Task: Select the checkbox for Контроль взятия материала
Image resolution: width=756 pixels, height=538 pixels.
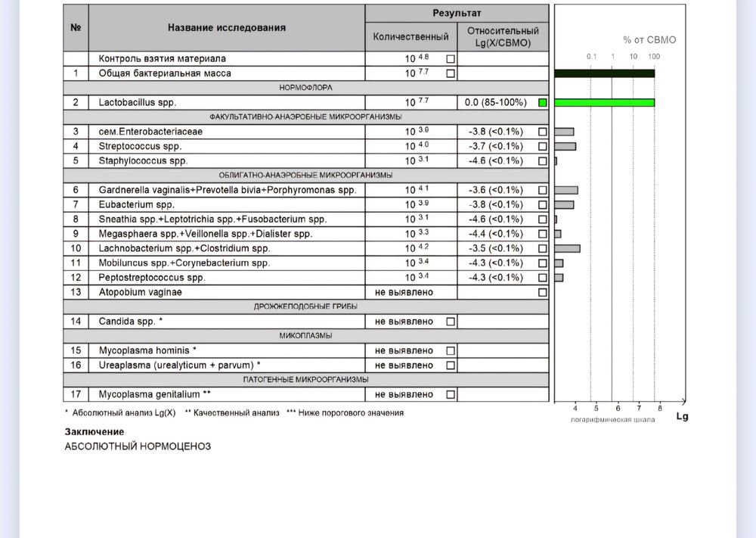Action: (x=451, y=58)
